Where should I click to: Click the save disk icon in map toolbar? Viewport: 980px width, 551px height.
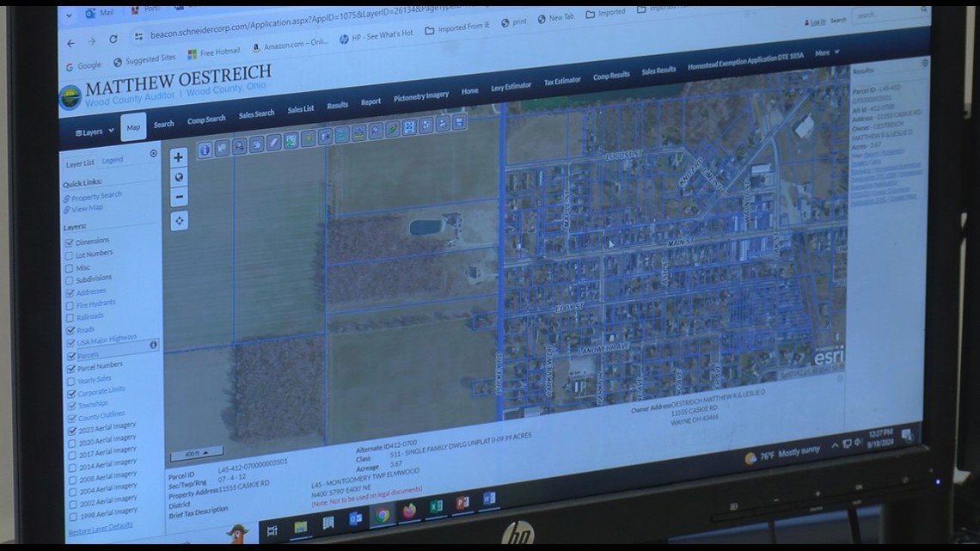click(459, 122)
